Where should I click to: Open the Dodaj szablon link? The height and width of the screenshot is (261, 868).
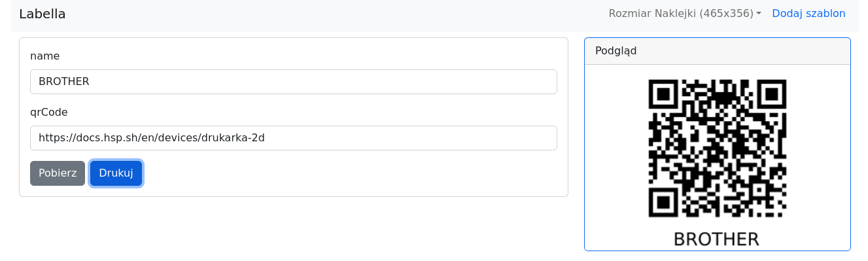[808, 13]
